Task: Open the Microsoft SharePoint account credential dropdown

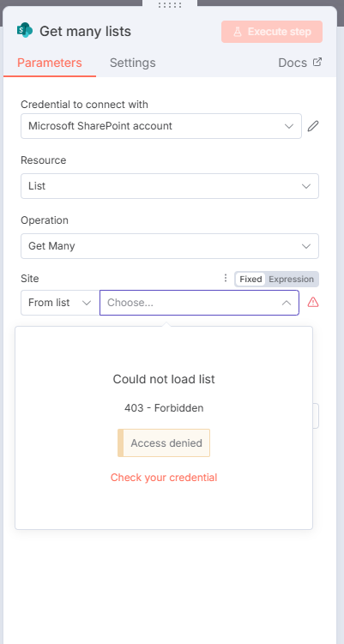Action: coord(161,126)
